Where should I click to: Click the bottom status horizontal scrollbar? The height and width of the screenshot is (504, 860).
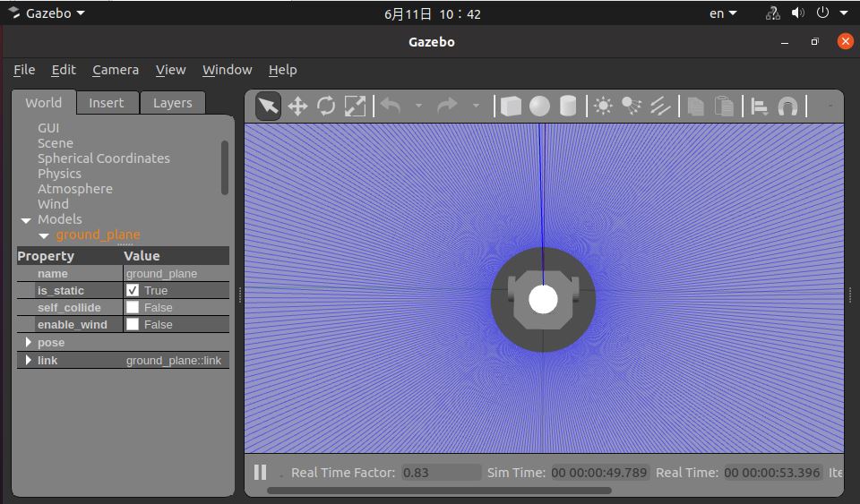click(439, 491)
